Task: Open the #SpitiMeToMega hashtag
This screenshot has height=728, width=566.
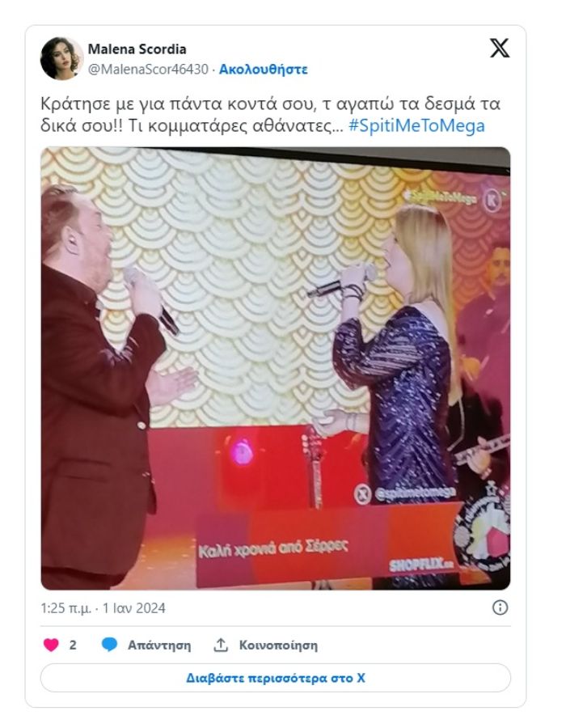Action: tap(416, 125)
